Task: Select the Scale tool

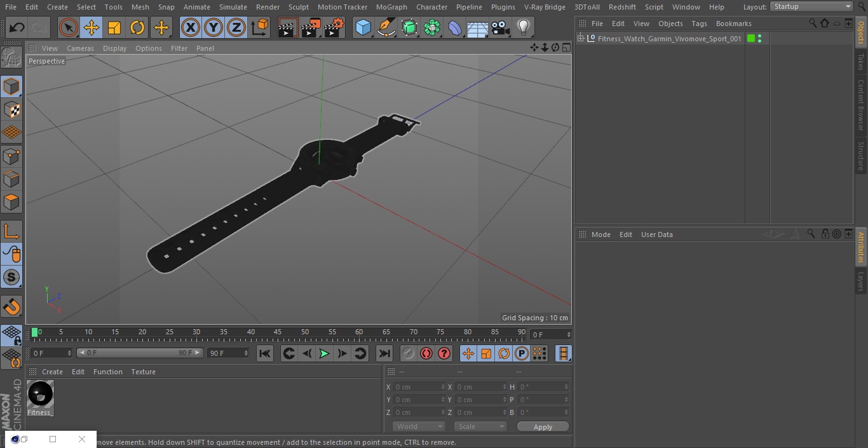Action: [114, 28]
